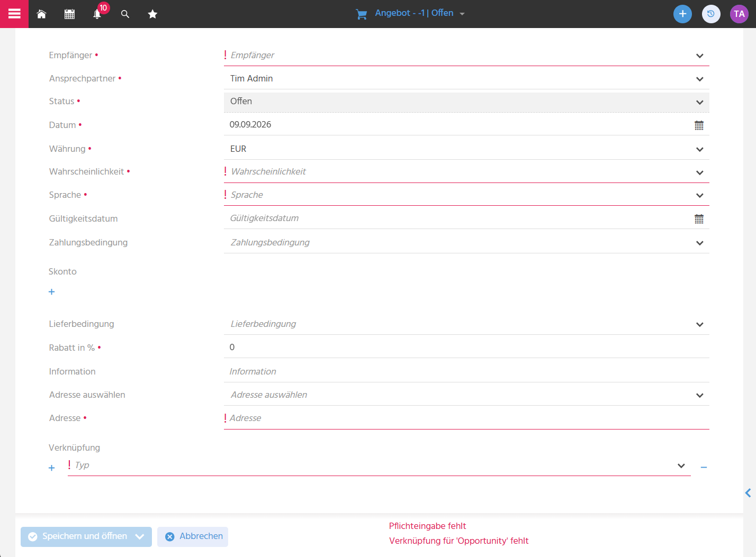Click the blue plus create button
This screenshot has height=557, width=756.
pyautogui.click(x=682, y=14)
